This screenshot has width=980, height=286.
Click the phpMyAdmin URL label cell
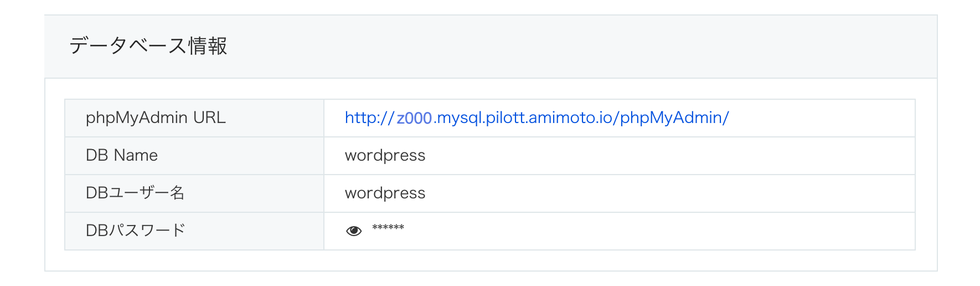[x=194, y=118]
